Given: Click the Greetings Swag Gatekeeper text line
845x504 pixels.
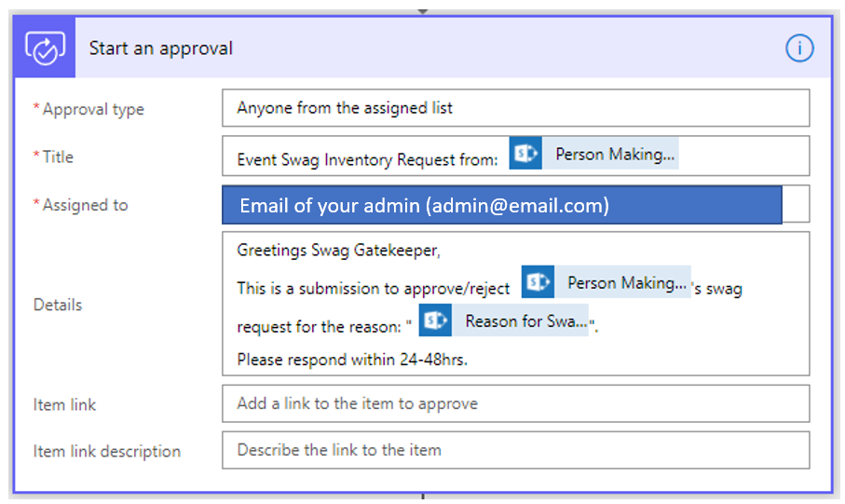Looking at the screenshot, I should 338,251.
